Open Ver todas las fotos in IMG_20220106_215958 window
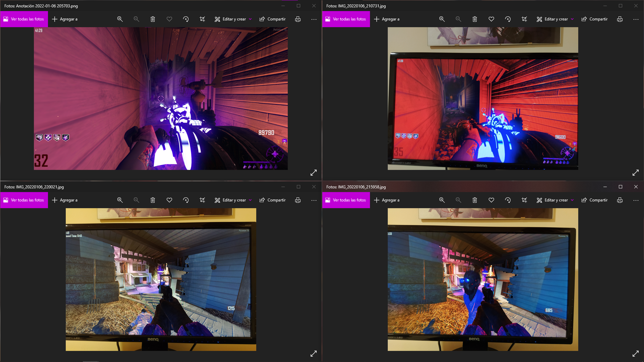644x362 pixels. pos(346,200)
